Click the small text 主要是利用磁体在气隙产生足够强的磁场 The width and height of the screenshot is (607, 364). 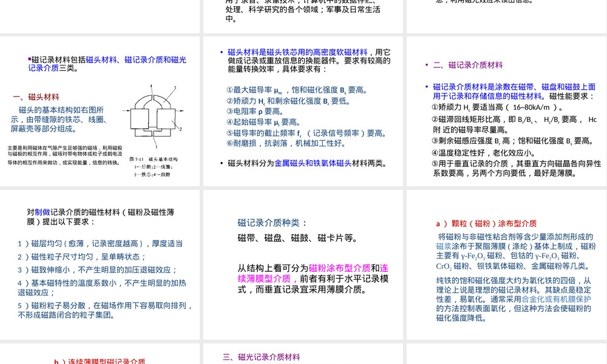point(65,155)
